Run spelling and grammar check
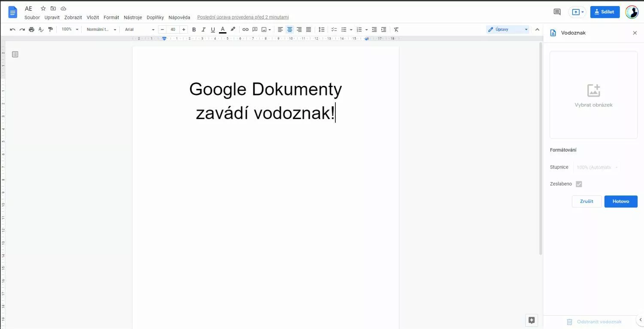 [x=41, y=30]
